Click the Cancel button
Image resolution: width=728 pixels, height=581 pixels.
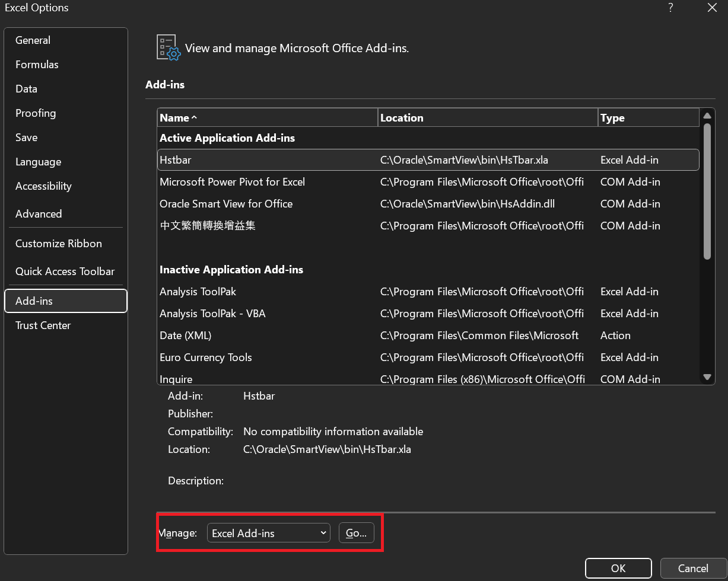click(x=693, y=569)
